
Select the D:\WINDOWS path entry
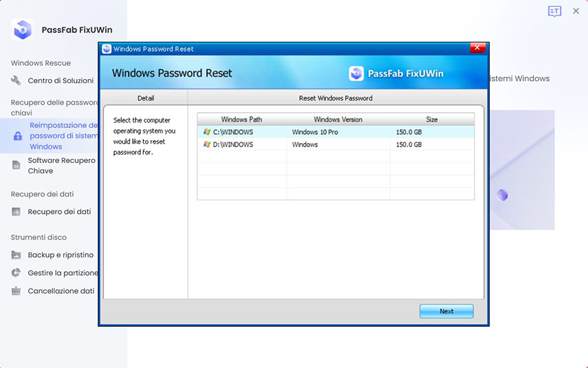click(233, 144)
